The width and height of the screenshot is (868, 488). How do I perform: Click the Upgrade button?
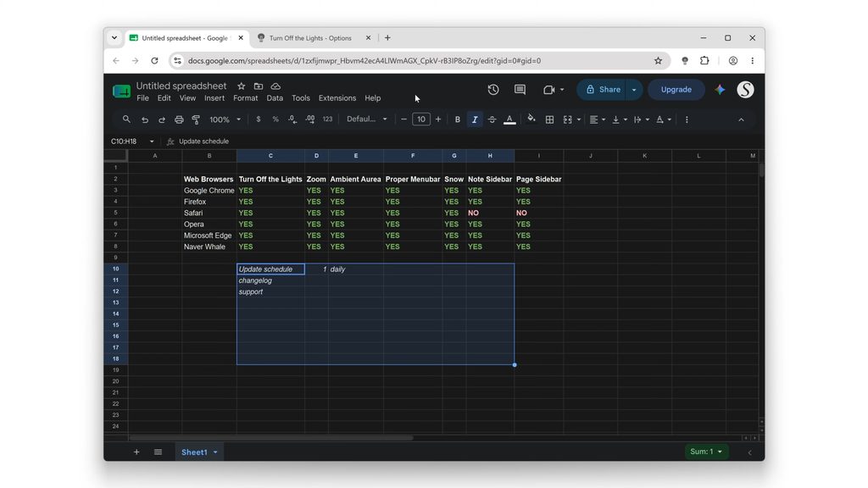676,90
